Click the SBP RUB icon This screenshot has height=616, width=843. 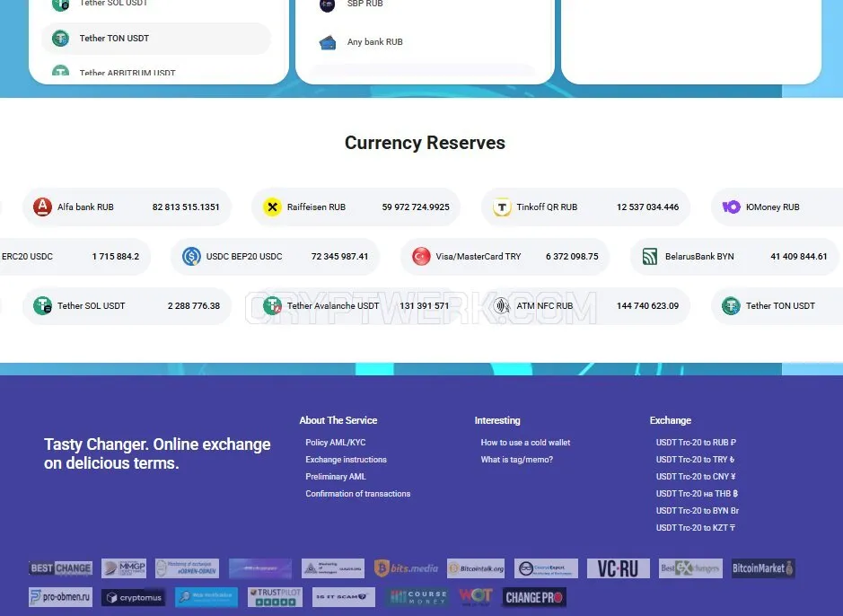click(x=328, y=4)
